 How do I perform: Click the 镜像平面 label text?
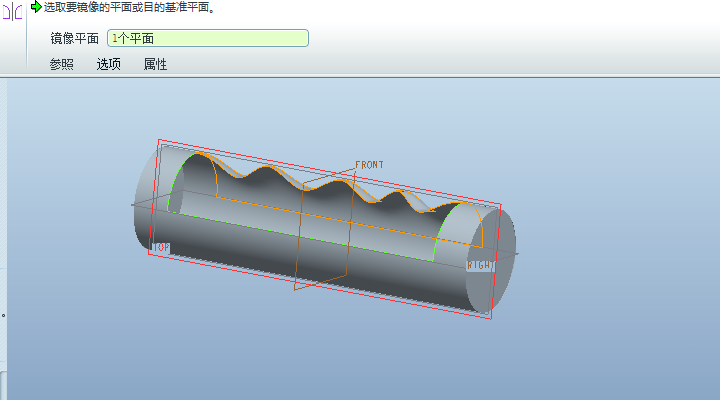(75, 38)
